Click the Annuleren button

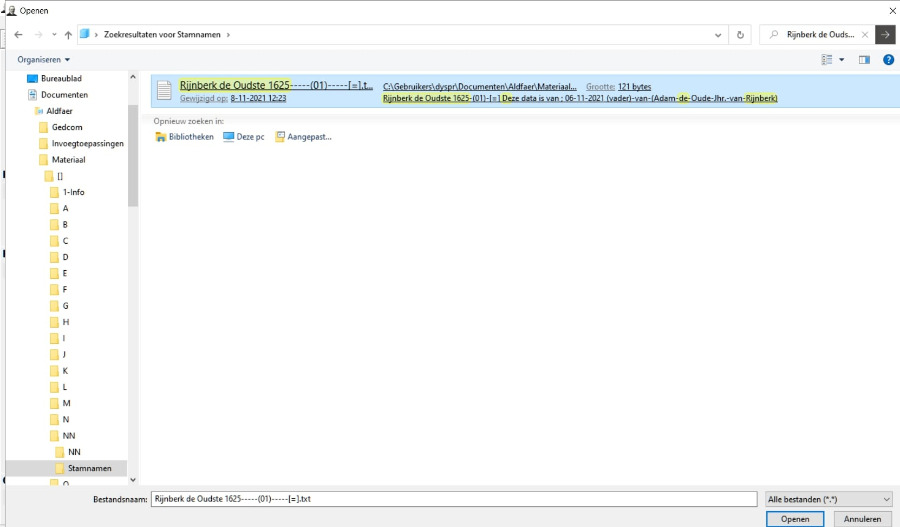(x=862, y=519)
